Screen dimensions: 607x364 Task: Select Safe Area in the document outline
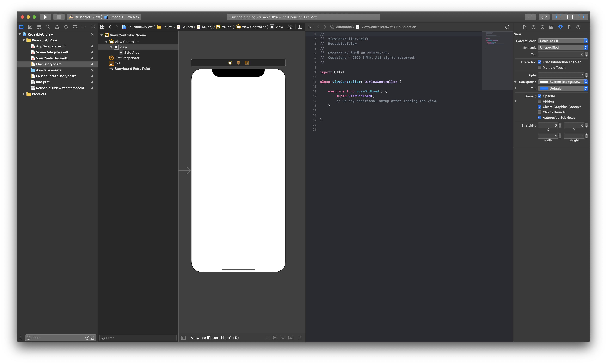click(132, 53)
